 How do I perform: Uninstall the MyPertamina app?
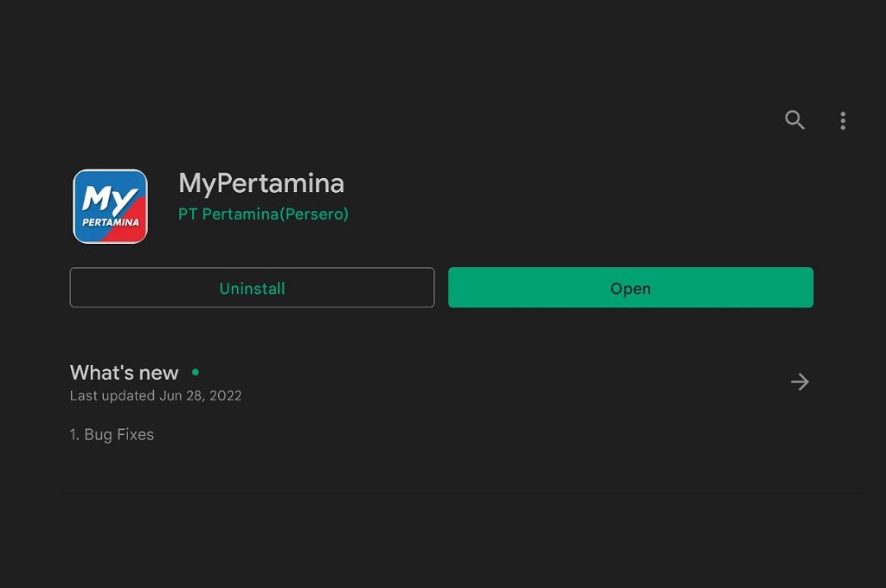coord(252,287)
